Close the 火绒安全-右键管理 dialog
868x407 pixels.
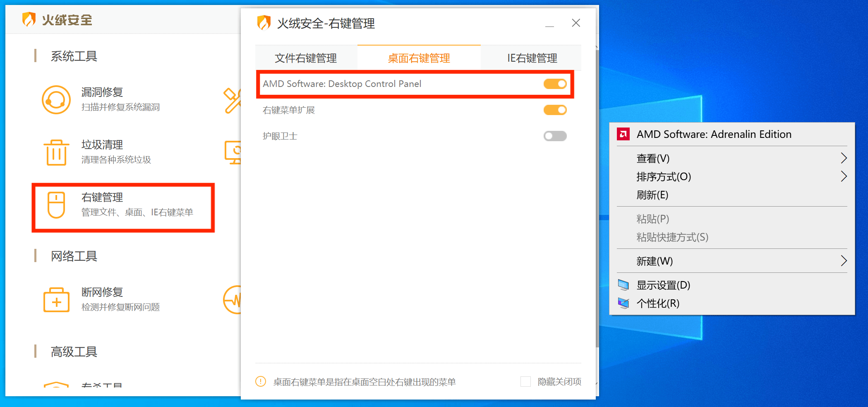576,23
